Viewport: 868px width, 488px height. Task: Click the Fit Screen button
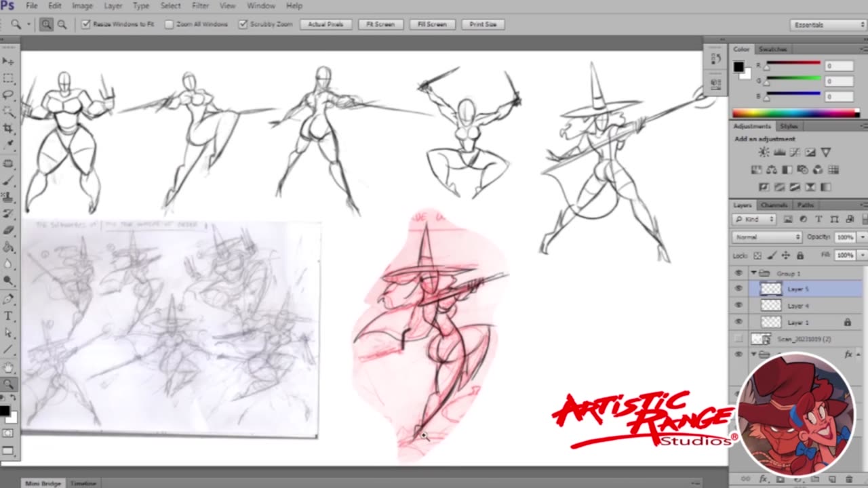point(380,24)
